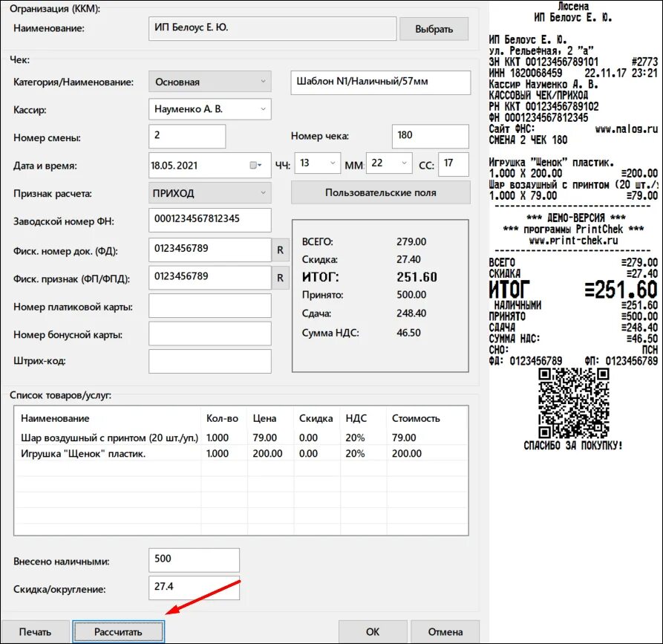Click the R button next to ФП/ФПД field

281,278
